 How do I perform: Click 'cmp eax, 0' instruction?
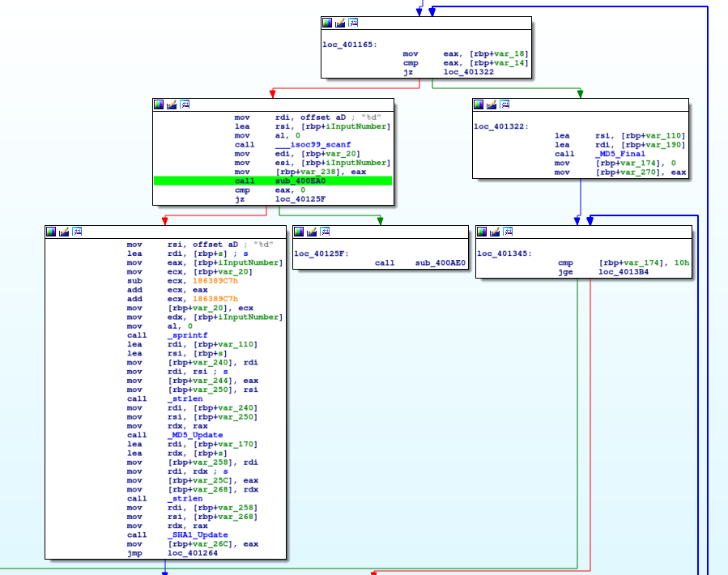(270, 190)
